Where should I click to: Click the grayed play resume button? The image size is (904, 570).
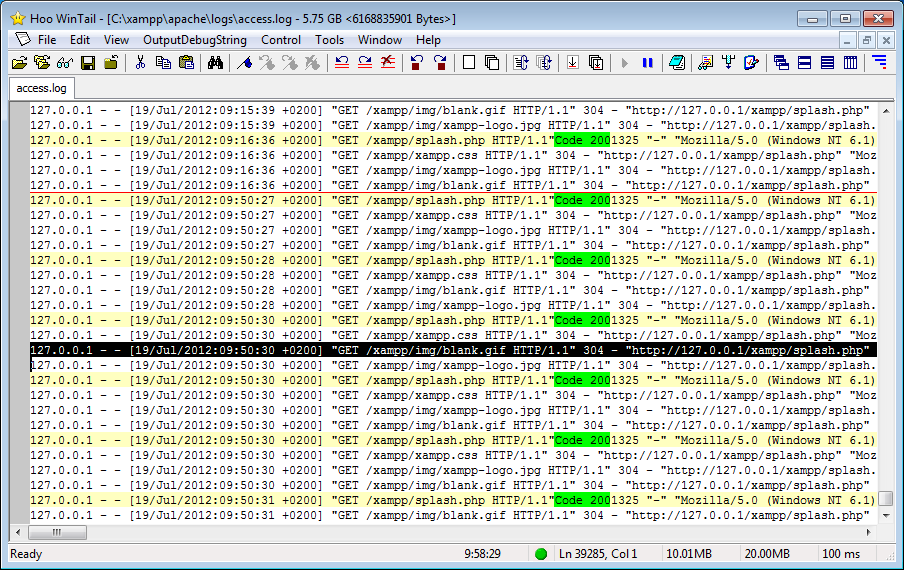coord(624,62)
